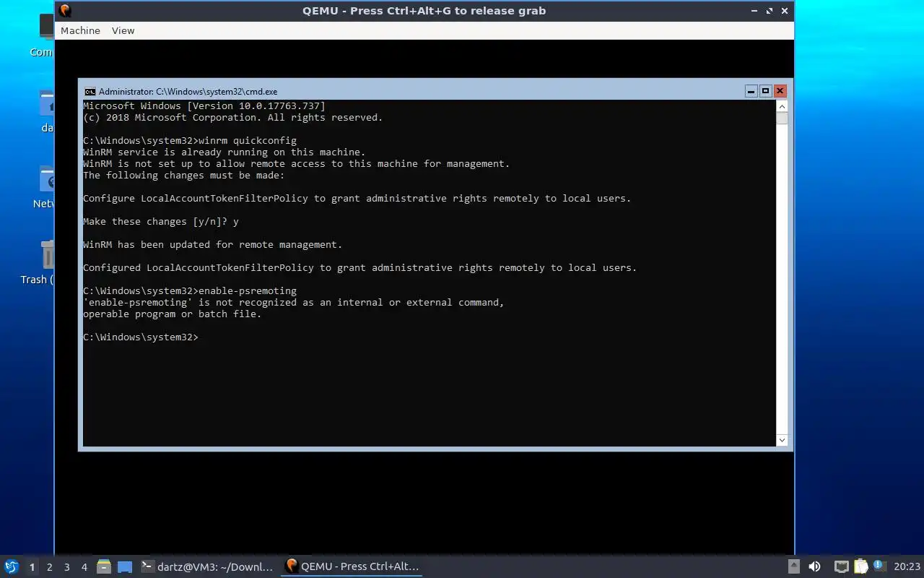Minimize the QEMU window
The image size is (924, 578).
click(x=754, y=11)
